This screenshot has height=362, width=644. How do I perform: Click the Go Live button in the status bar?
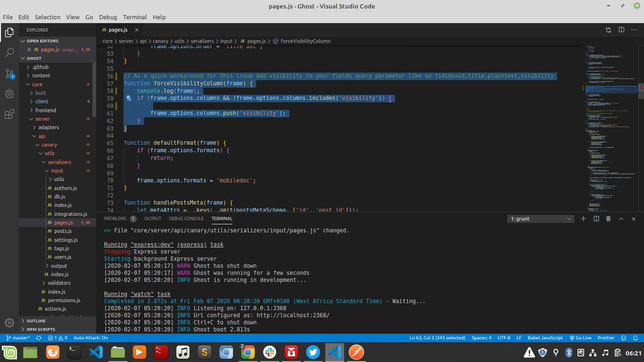(580, 338)
